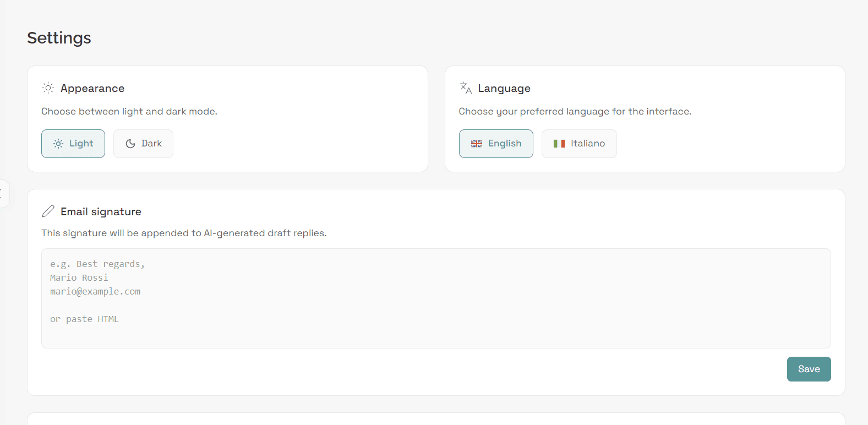The image size is (868, 425).
Task: Choose English as interface language
Action: coord(496,144)
